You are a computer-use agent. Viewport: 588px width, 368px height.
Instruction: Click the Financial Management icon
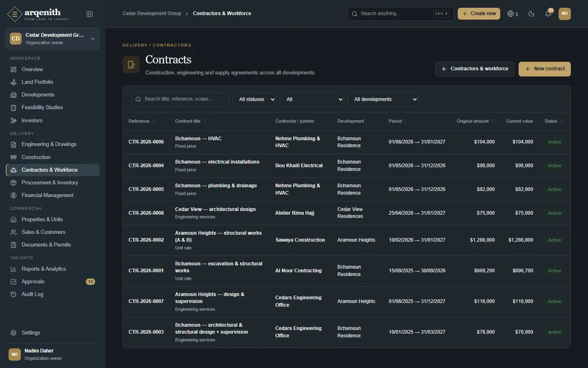[x=13, y=195]
